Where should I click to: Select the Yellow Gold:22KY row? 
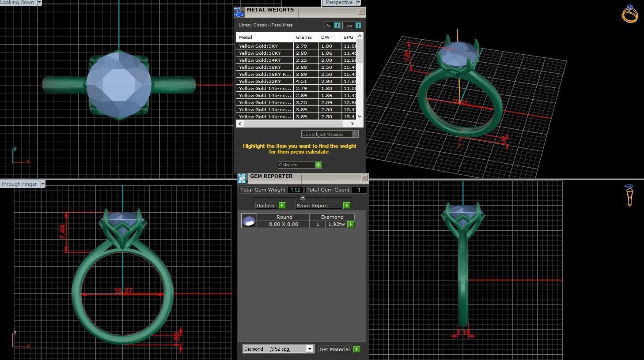tap(296, 81)
